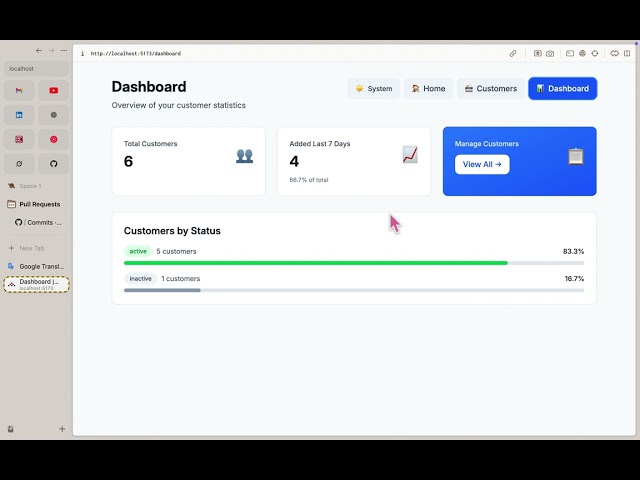The width and height of the screenshot is (640, 480).
Task: Open the circular arrows pinned shortcut beside GitHub
Action: [19, 164]
